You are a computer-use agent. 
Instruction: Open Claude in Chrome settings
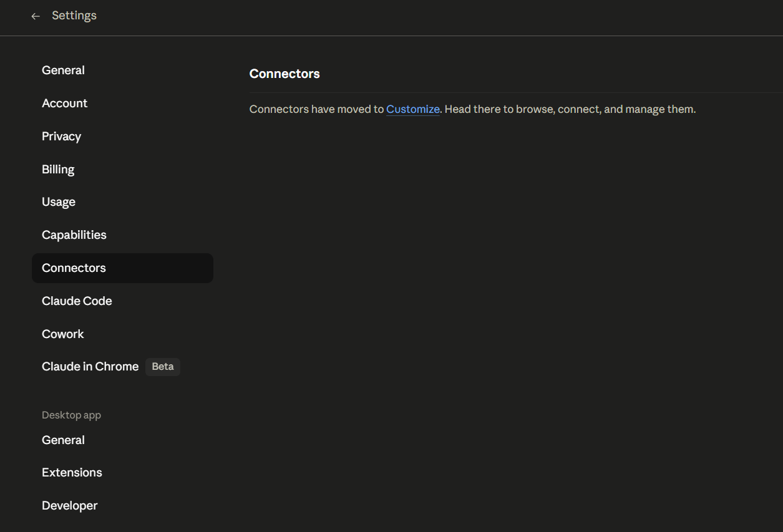[122, 367]
